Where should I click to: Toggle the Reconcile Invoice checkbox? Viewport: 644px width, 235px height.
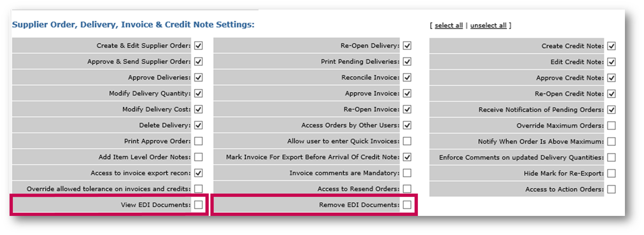407,78
